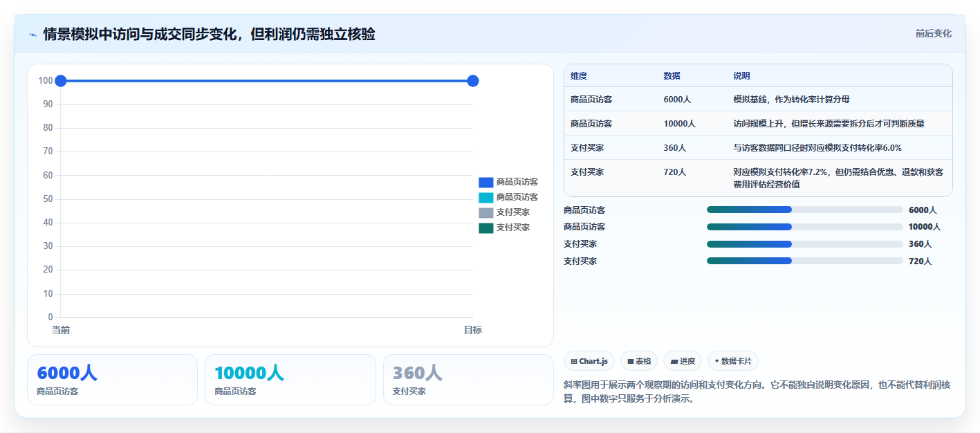Click the description mentioning 转化率7.2%
Viewport: 980px width, 433px height.
click(838, 178)
